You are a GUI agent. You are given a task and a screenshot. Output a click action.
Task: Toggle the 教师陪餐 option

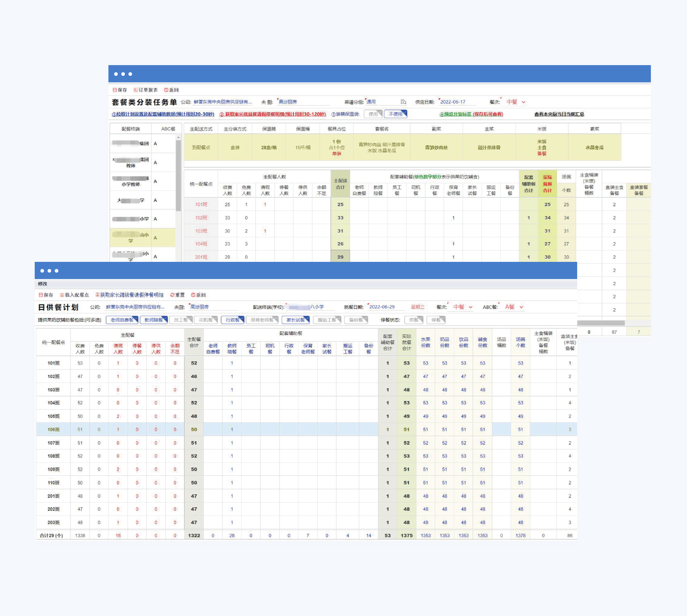coord(154,320)
